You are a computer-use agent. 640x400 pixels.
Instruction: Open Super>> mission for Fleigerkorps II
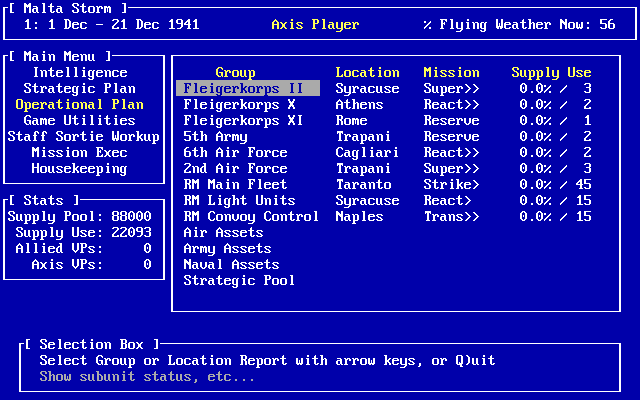click(x=451, y=88)
